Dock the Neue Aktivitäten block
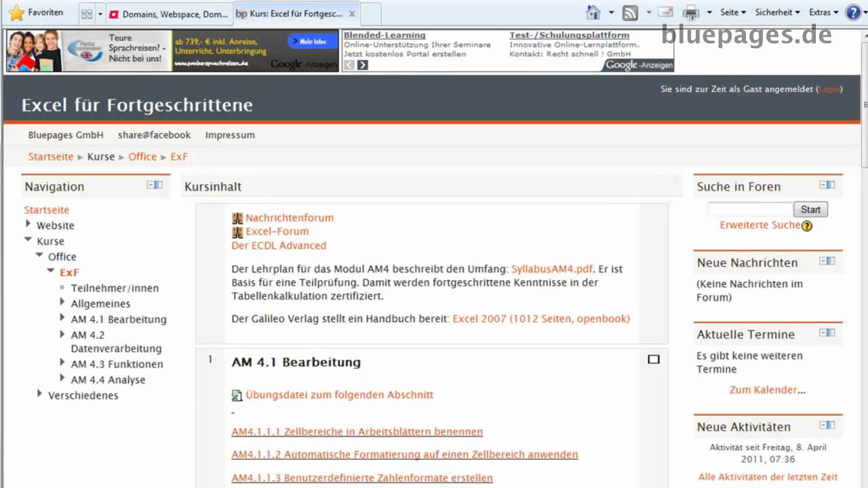868x488 pixels. click(x=831, y=425)
